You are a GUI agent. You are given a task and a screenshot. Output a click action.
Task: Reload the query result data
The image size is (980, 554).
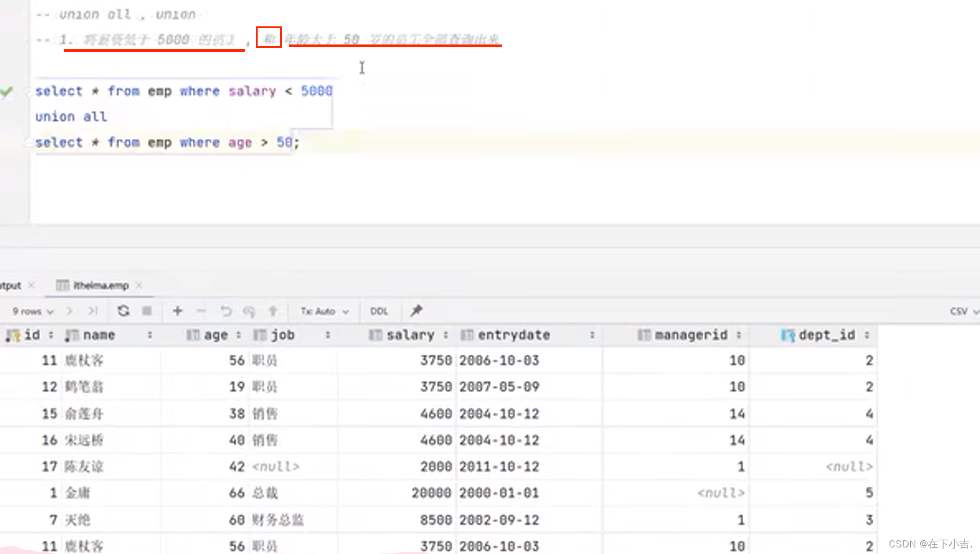coord(124,311)
